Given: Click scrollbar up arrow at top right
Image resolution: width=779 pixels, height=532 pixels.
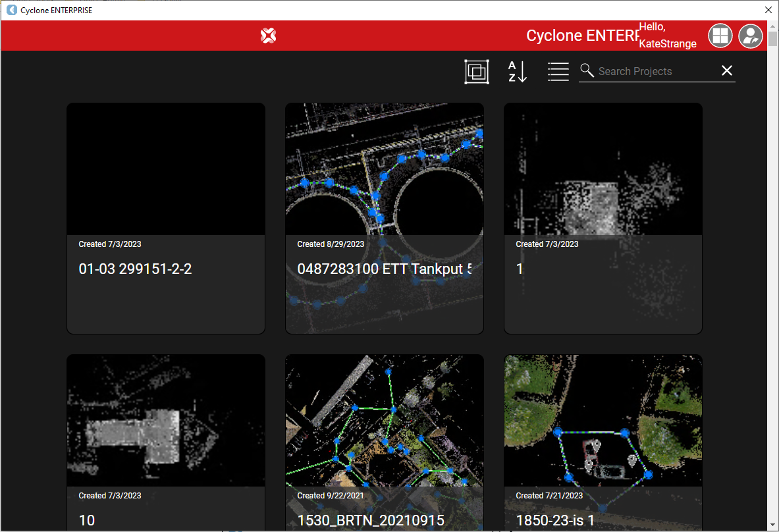Looking at the screenshot, I should click(x=772, y=26).
